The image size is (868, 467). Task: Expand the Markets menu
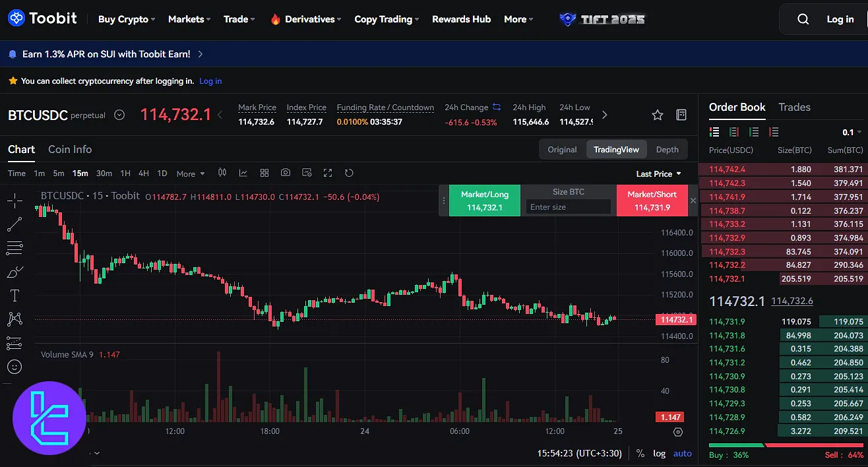189,19
